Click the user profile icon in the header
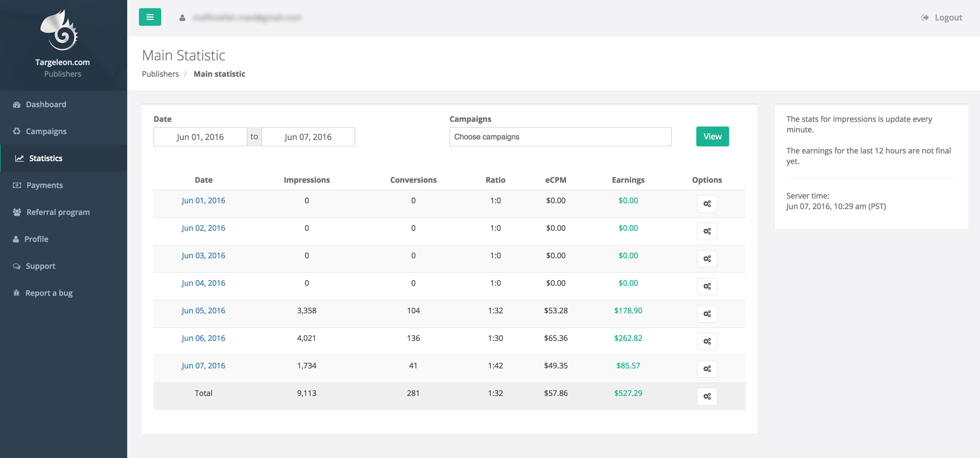980x458 pixels. 182,18
